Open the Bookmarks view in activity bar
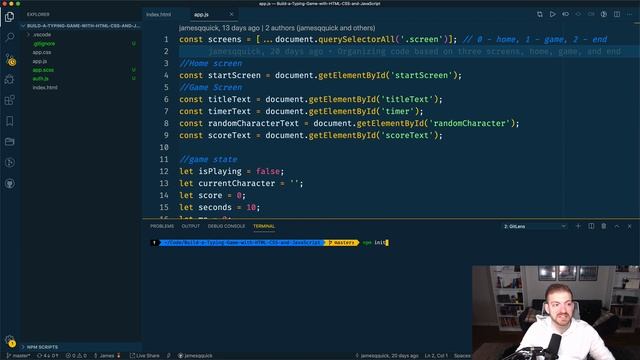 (9, 121)
